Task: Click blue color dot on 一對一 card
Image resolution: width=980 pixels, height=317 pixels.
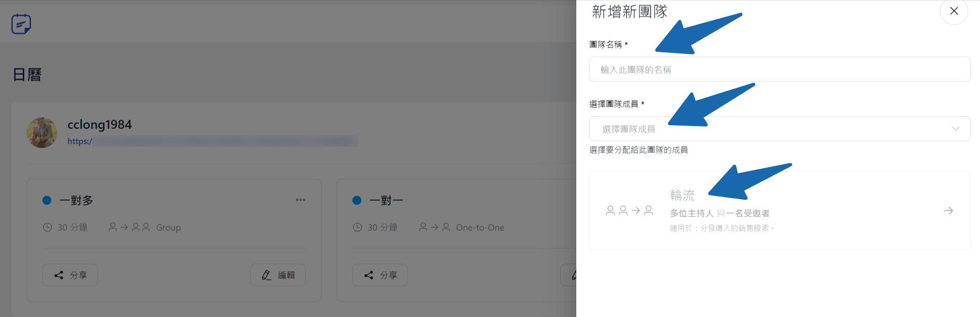Action: tap(357, 200)
